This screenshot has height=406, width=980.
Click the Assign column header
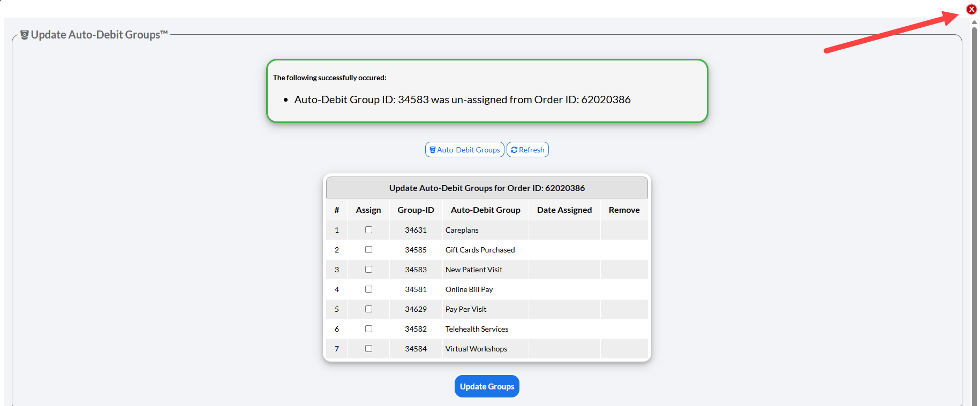(x=368, y=210)
